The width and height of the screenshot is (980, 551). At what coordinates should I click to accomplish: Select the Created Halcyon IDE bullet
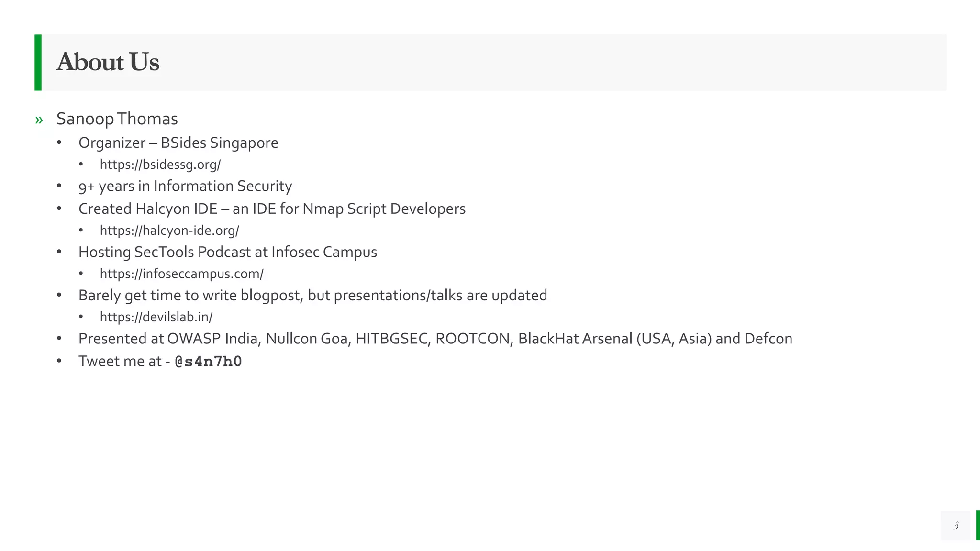point(272,209)
